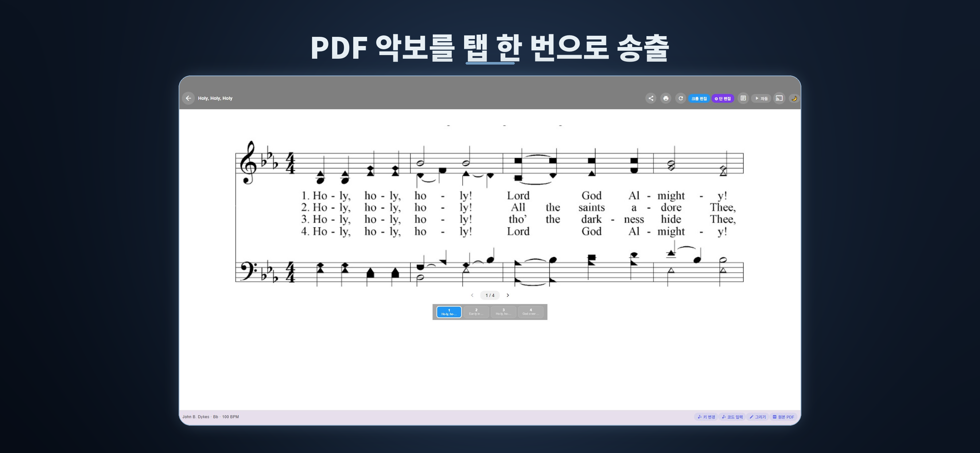This screenshot has height=453, width=980.
Task: Click the 1 / 4 page indicator
Action: pos(490,295)
